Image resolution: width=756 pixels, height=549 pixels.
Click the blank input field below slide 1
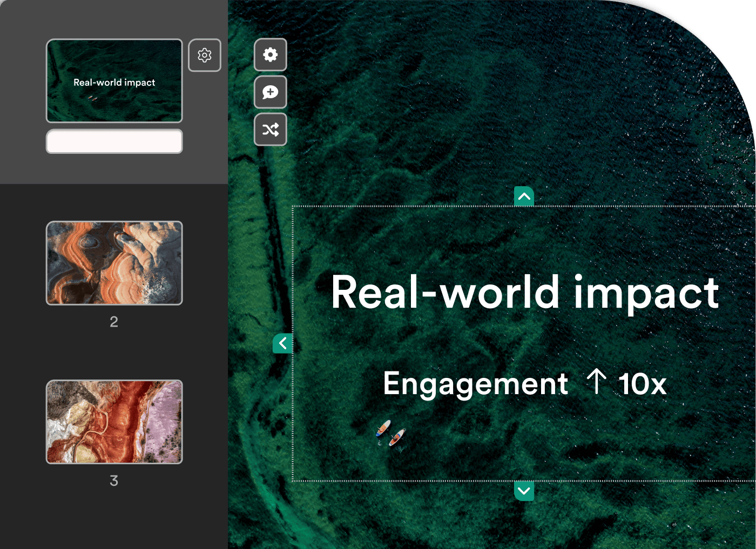(114, 141)
